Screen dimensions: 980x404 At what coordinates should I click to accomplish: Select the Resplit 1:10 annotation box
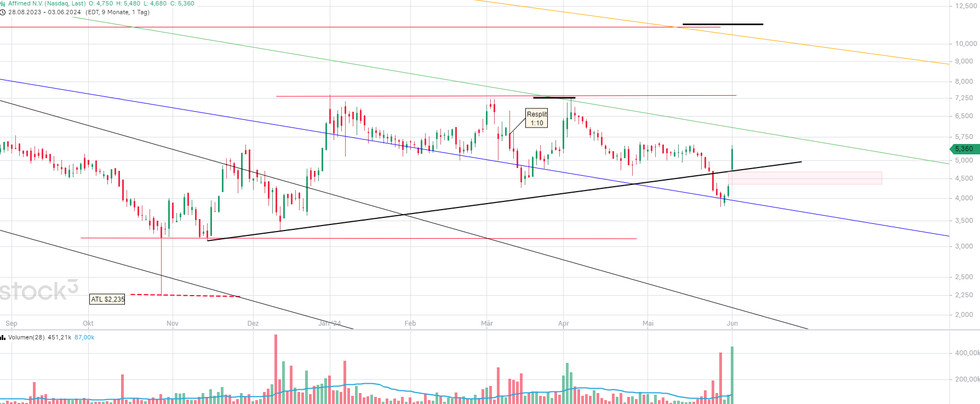coord(536,118)
